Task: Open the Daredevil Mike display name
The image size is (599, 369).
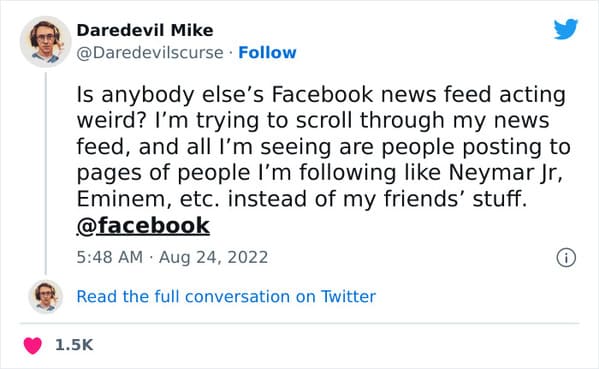Action: [x=145, y=30]
